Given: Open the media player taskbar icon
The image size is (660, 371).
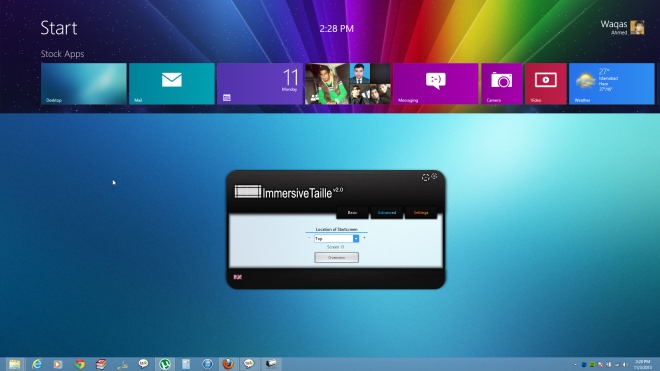Looking at the screenshot, I should (58, 364).
